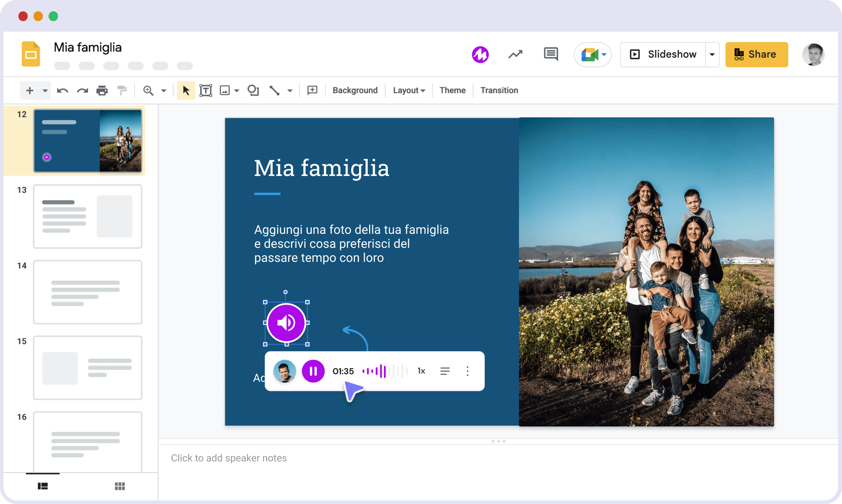842x504 pixels.
Task: Open the Transition panel
Action: (x=499, y=91)
